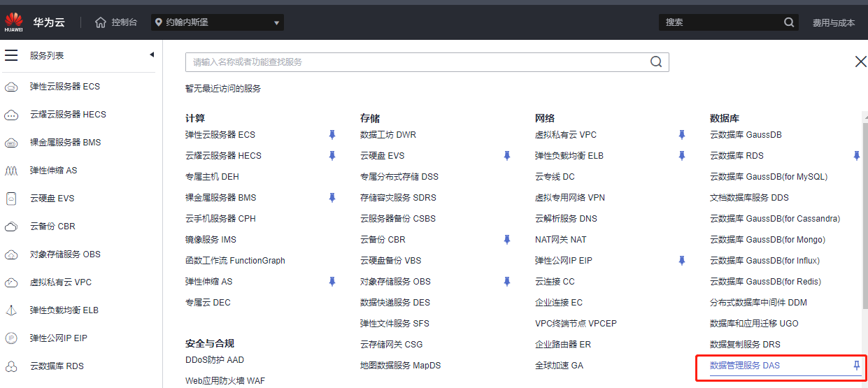The width and height of the screenshot is (868, 388).
Task: Click sidebar 弹性云服务器 ECS icon
Action: [11, 87]
